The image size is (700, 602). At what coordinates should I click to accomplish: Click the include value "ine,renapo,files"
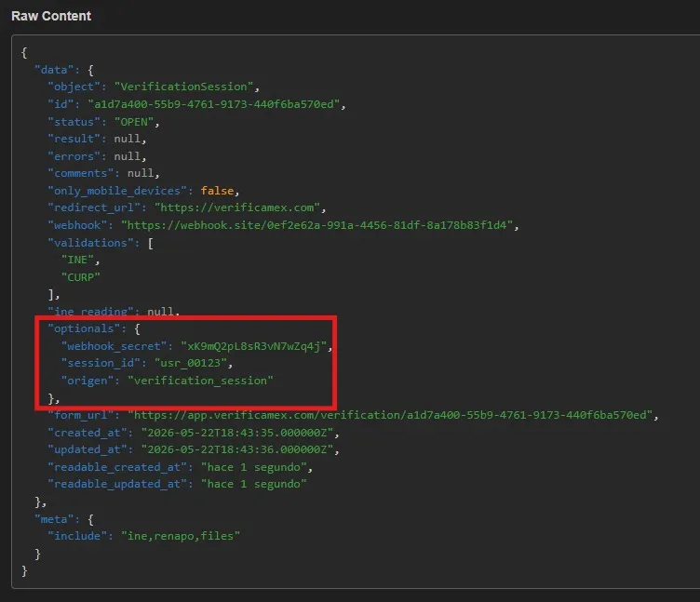tap(181, 536)
